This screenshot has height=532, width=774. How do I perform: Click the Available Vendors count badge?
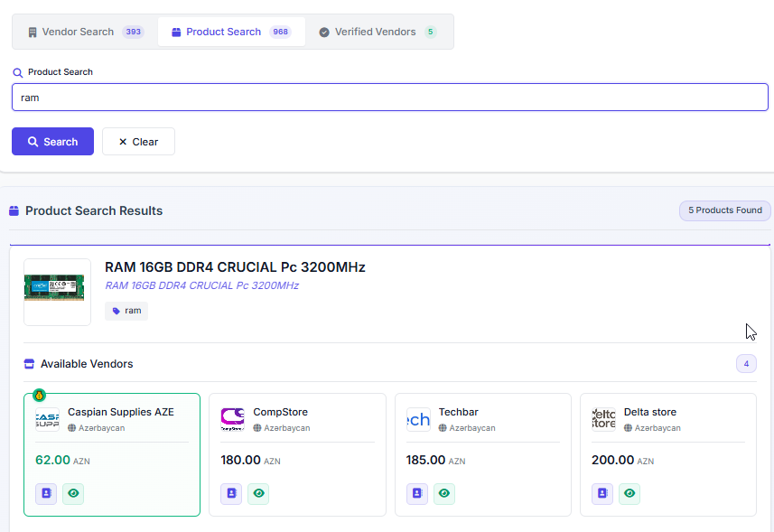click(746, 364)
